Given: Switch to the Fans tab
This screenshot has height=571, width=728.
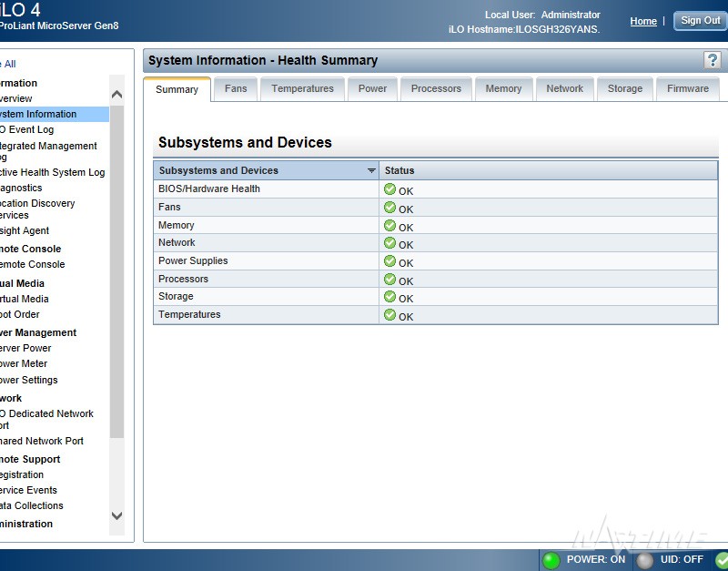Looking at the screenshot, I should (236, 88).
